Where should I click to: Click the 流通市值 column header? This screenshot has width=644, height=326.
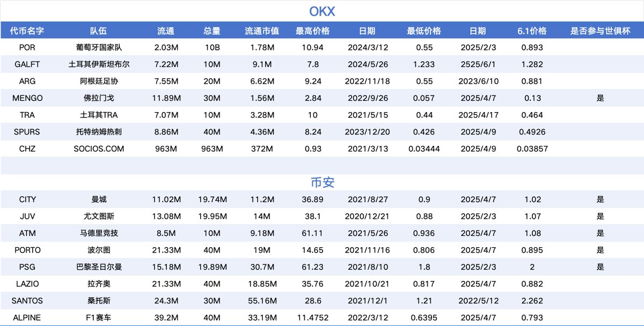(x=261, y=30)
